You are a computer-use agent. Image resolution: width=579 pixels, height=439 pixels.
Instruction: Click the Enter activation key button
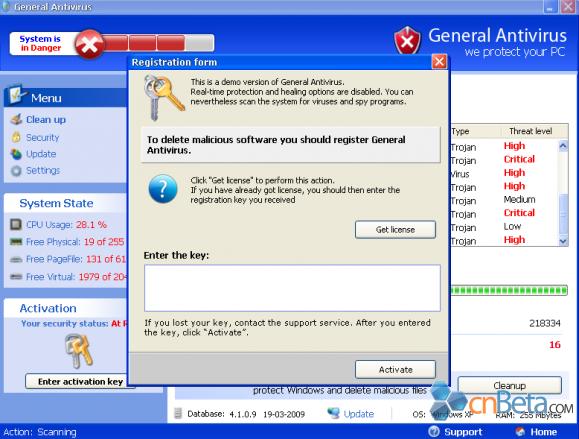click(80, 381)
